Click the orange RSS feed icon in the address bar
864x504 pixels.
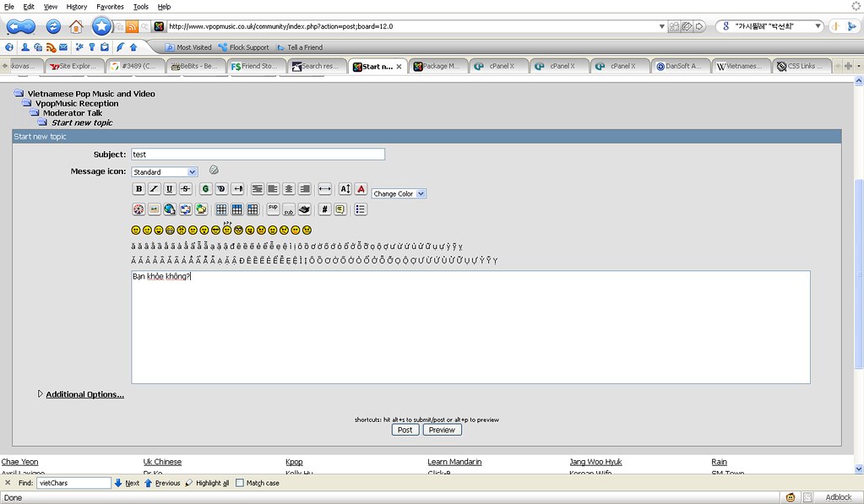click(x=133, y=26)
